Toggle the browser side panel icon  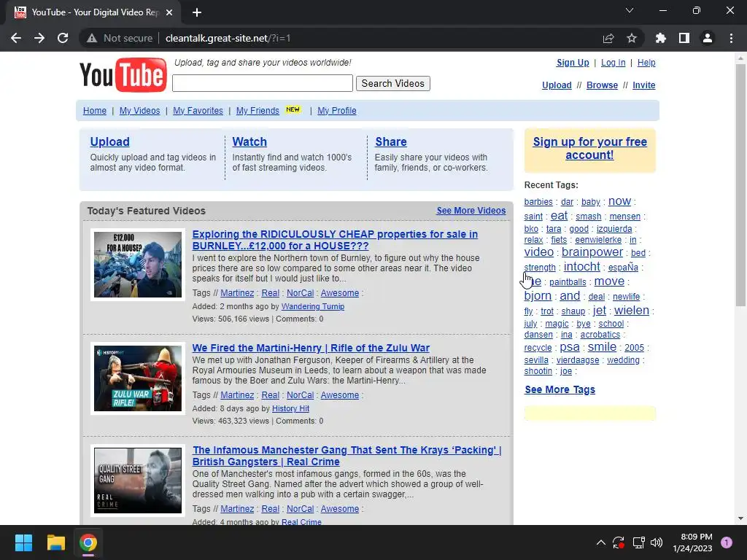pyautogui.click(x=684, y=38)
